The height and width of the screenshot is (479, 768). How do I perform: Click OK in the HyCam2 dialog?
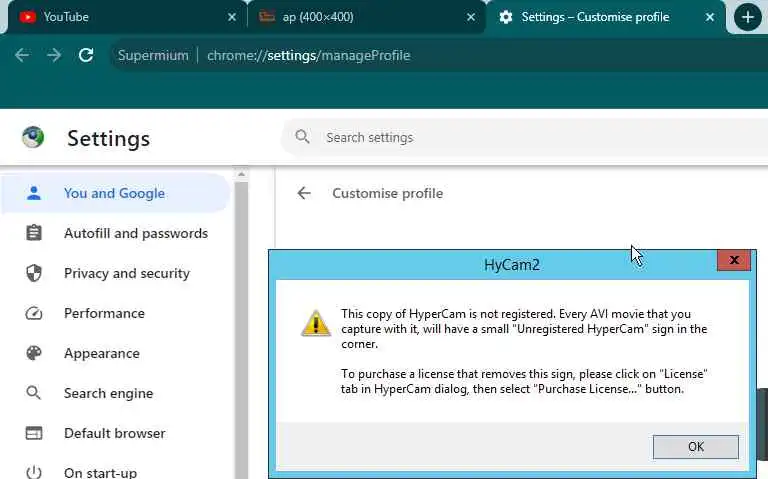pyautogui.click(x=696, y=447)
